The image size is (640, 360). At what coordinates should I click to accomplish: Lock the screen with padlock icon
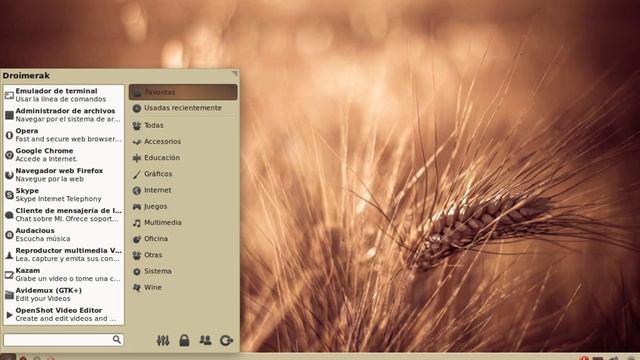click(x=184, y=340)
